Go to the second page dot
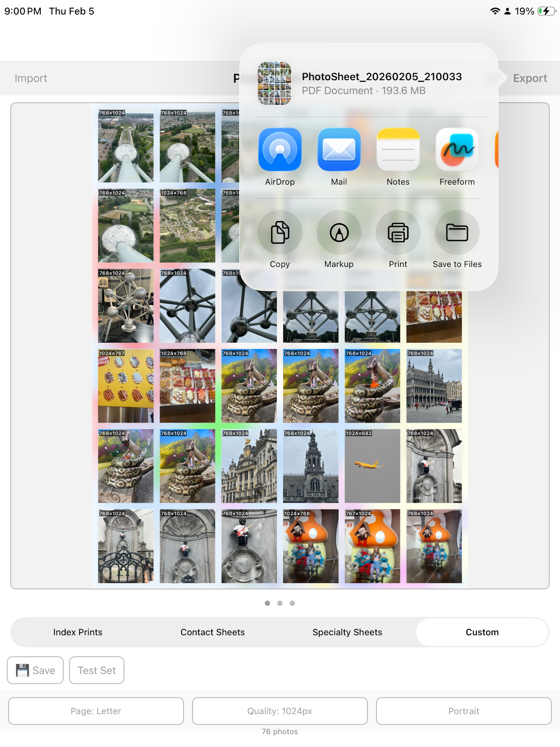The image size is (560, 747). [280, 603]
